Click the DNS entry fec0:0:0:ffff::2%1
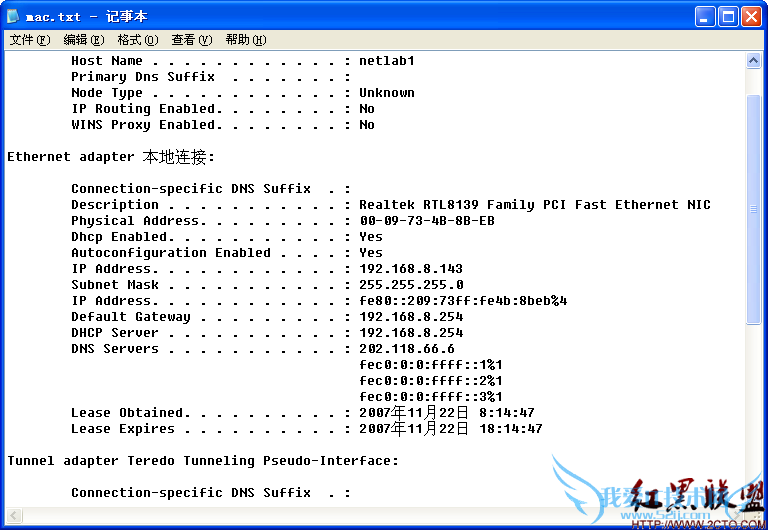The height and width of the screenshot is (530, 768). pos(431,381)
